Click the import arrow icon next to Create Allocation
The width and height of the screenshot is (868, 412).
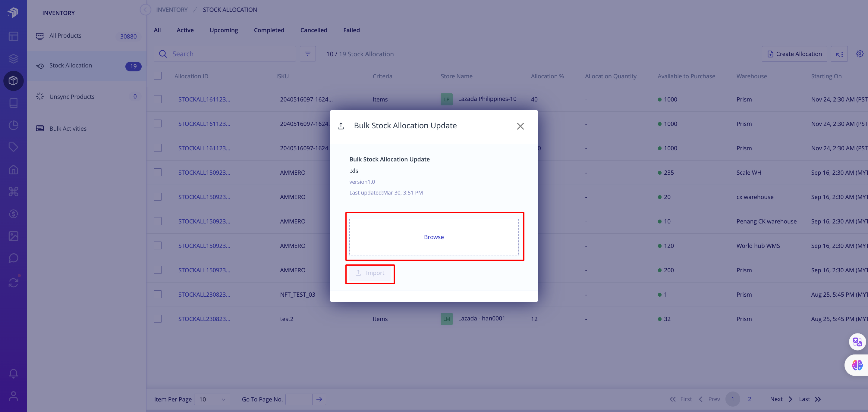click(x=839, y=54)
